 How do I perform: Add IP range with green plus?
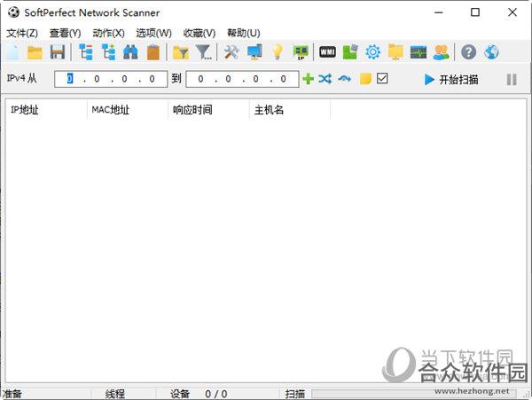tap(308, 79)
